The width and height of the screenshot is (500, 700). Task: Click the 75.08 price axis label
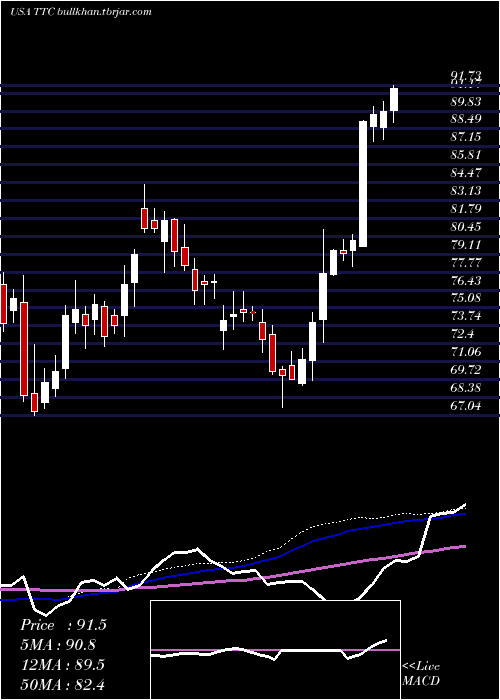466,298
